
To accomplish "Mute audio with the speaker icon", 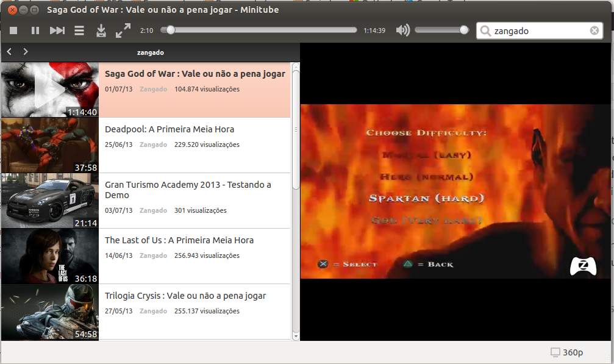I will click(x=402, y=30).
